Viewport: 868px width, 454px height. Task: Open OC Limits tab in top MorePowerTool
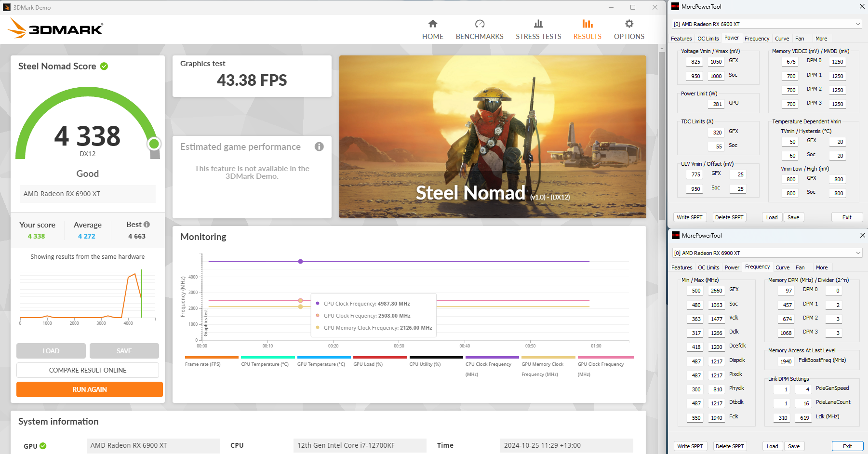pos(708,39)
